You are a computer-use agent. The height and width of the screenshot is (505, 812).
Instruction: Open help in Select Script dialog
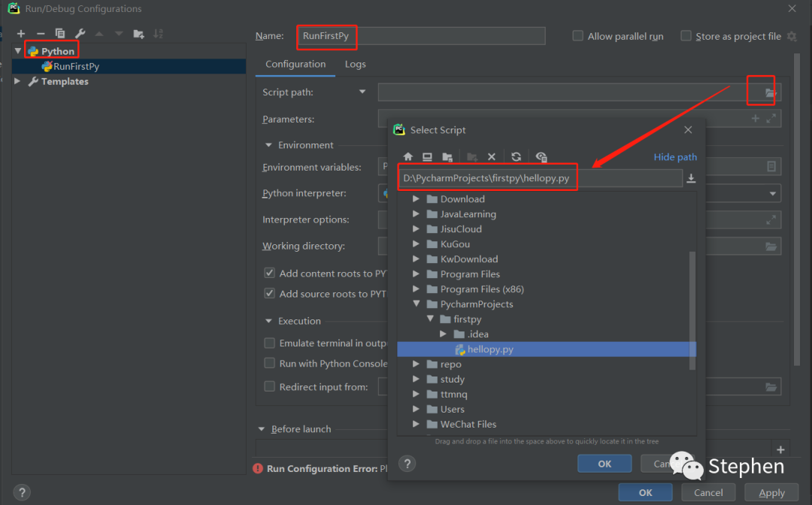click(408, 464)
